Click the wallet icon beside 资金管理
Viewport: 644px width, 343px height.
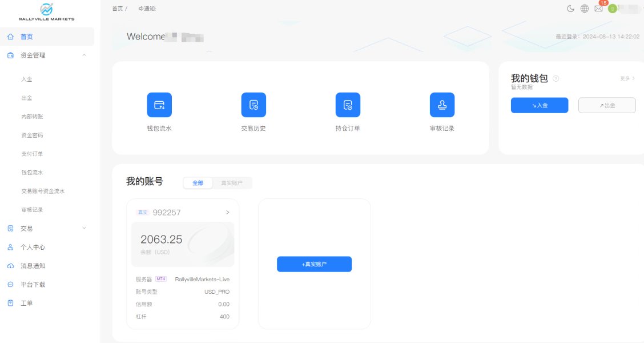click(x=11, y=55)
